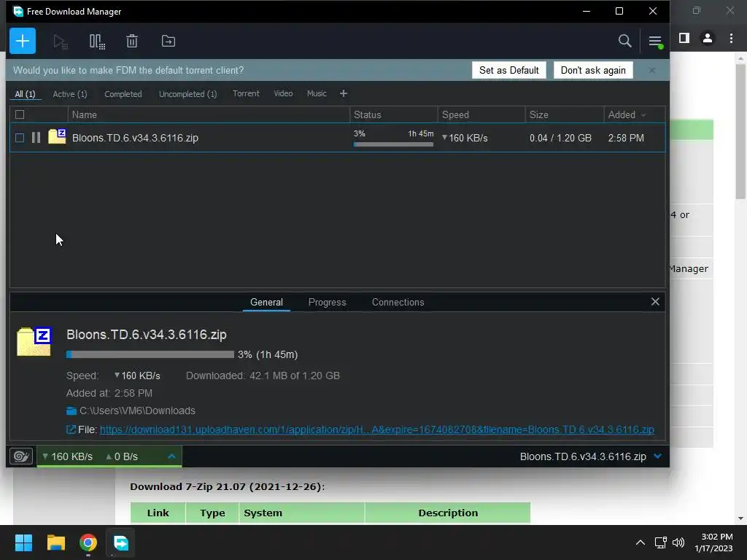Click the Status column header
Viewport: 747px width, 560px height.
[x=393, y=114]
